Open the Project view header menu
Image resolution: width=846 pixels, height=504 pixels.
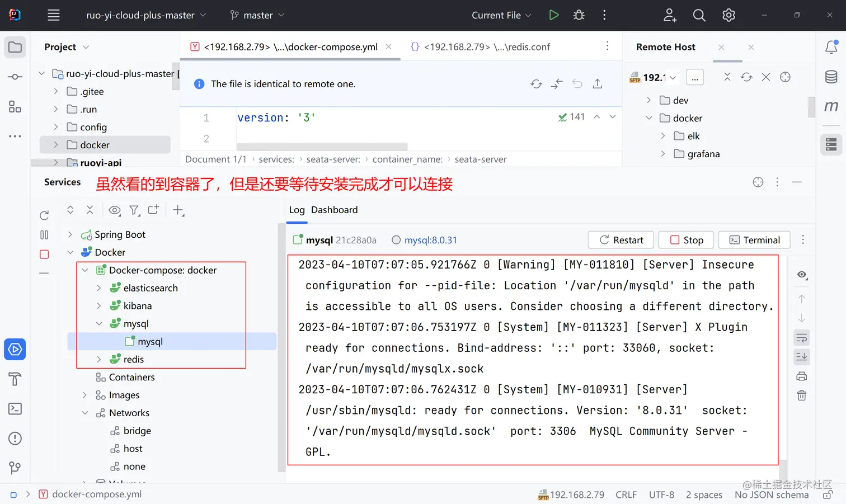[x=86, y=47]
